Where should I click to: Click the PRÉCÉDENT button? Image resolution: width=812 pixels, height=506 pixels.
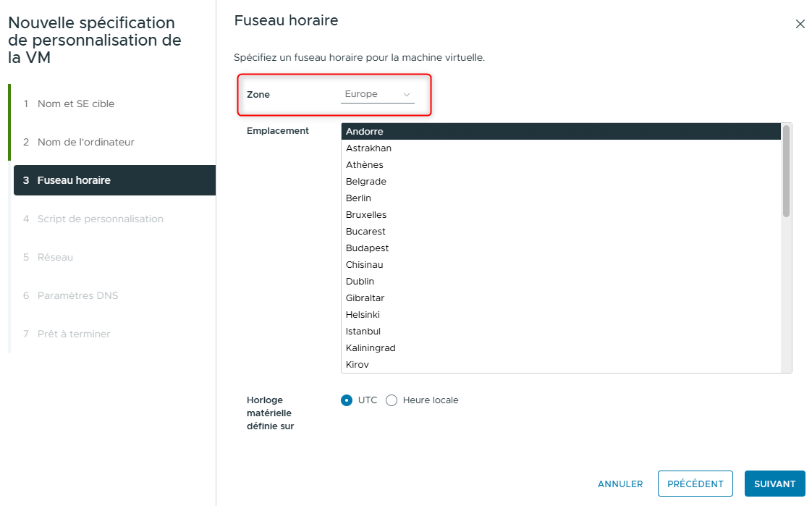coord(695,484)
